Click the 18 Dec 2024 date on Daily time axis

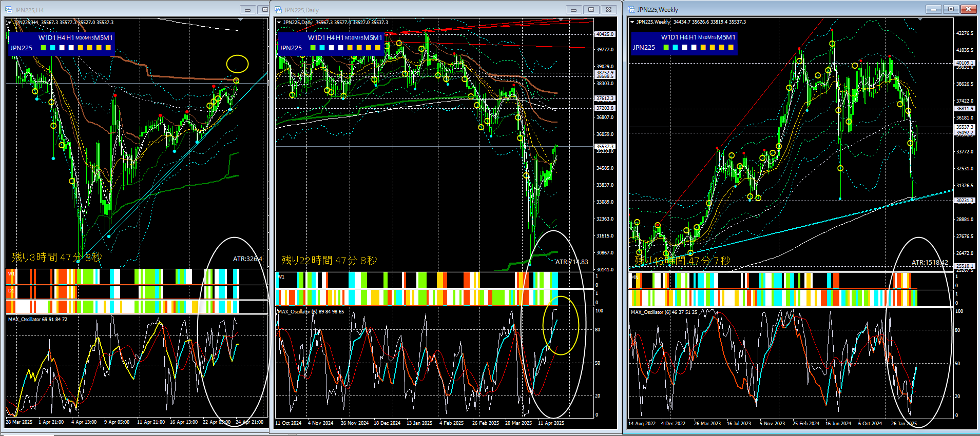[387, 423]
